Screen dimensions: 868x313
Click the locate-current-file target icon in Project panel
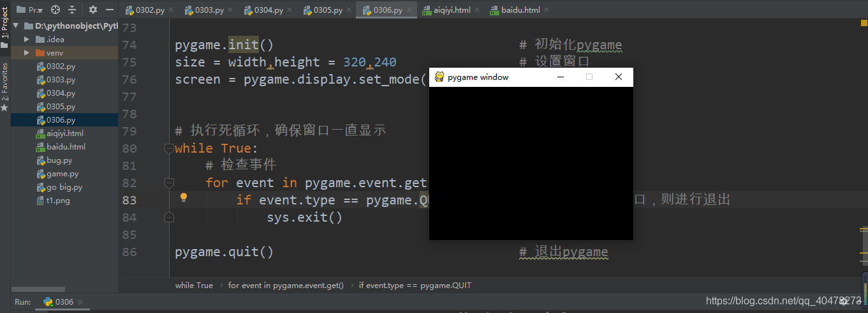(55, 10)
